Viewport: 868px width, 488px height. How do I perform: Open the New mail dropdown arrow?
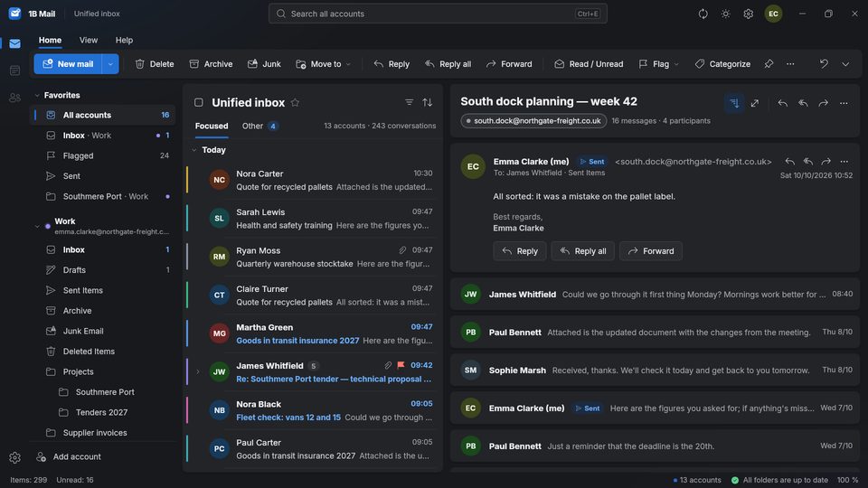(x=110, y=64)
